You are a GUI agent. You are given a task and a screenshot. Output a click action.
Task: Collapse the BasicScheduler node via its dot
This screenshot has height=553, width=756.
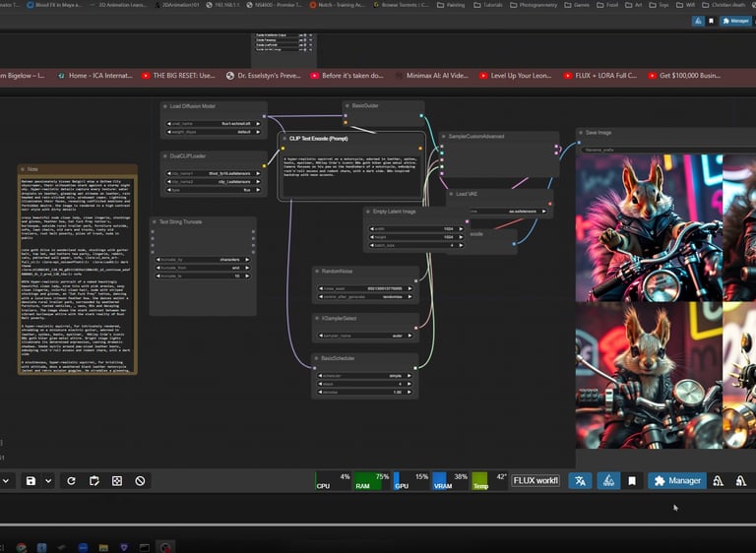click(x=316, y=359)
